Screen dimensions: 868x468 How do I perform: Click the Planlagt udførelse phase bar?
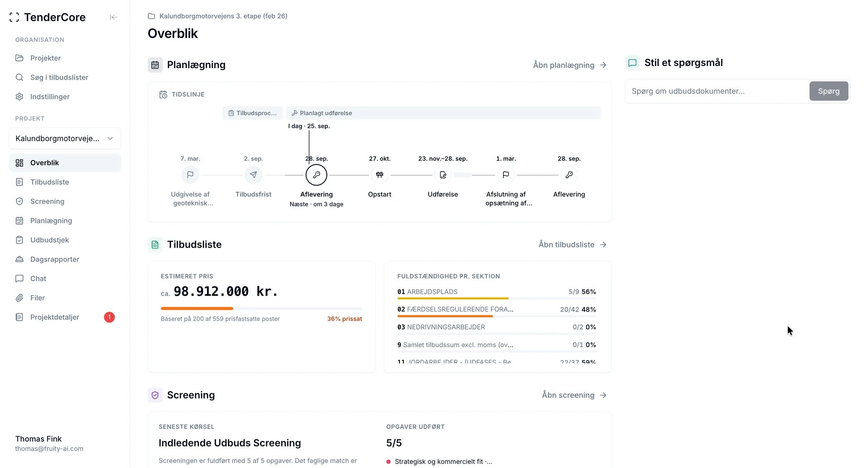[x=443, y=113]
